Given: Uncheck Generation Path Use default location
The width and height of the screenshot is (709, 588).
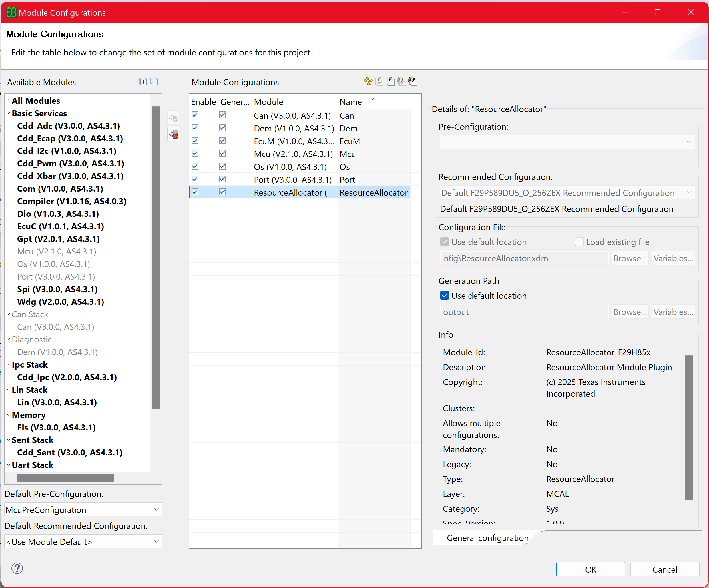Looking at the screenshot, I should 444,296.
